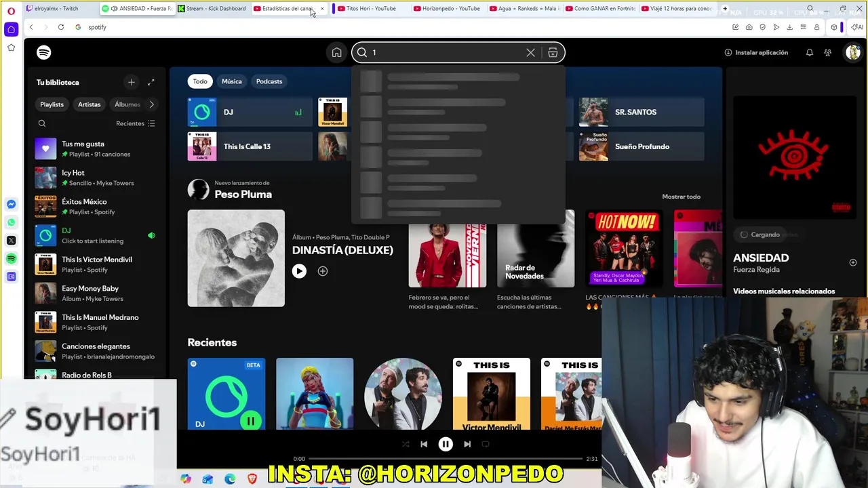The height and width of the screenshot is (488, 868).
Task: Add ANSIEDAD to liked songs
Action: (852, 262)
